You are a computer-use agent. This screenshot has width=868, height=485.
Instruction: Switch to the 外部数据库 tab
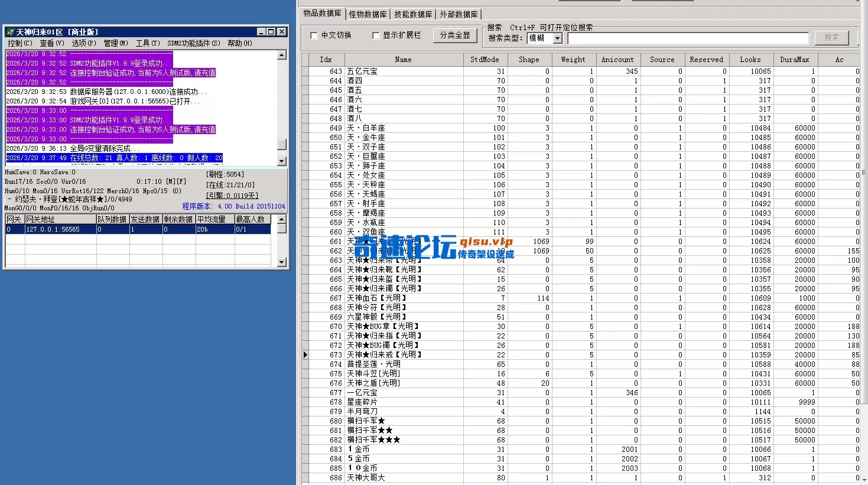tap(456, 14)
